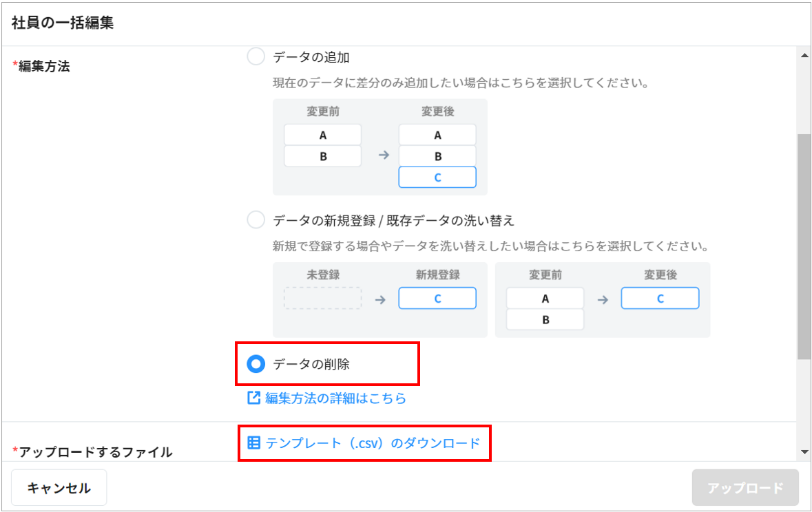Click the arrow icon in データの追加 diagram
The image size is (812, 512).
pos(384,156)
